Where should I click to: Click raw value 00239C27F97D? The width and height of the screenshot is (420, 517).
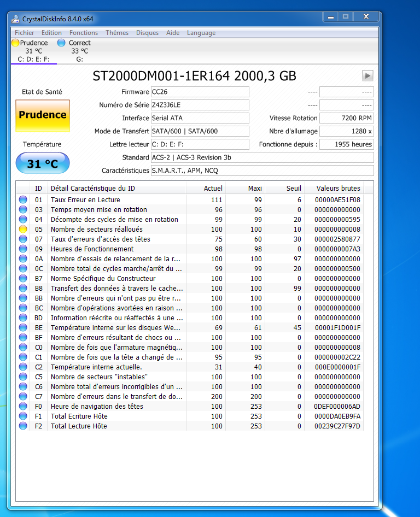tap(337, 426)
